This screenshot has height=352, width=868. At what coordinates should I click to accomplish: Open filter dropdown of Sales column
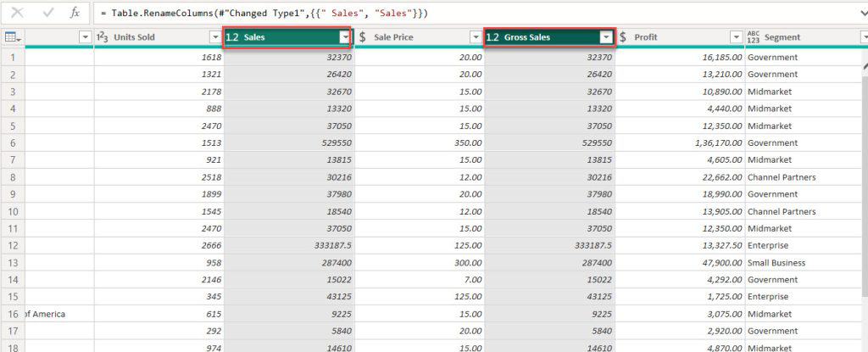tap(346, 37)
